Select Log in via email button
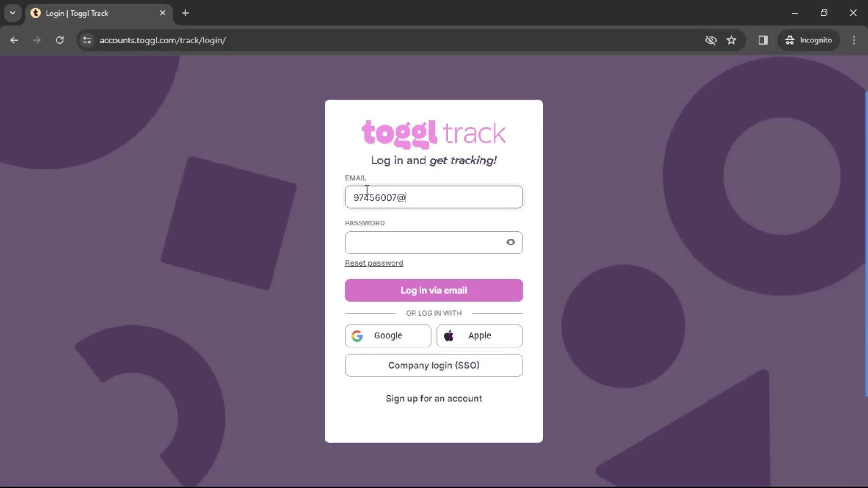 point(434,290)
